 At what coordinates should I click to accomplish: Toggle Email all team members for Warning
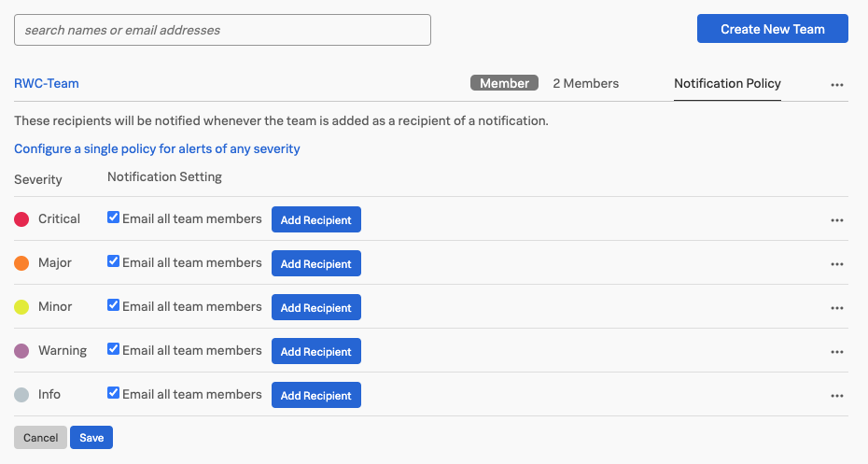click(x=114, y=349)
